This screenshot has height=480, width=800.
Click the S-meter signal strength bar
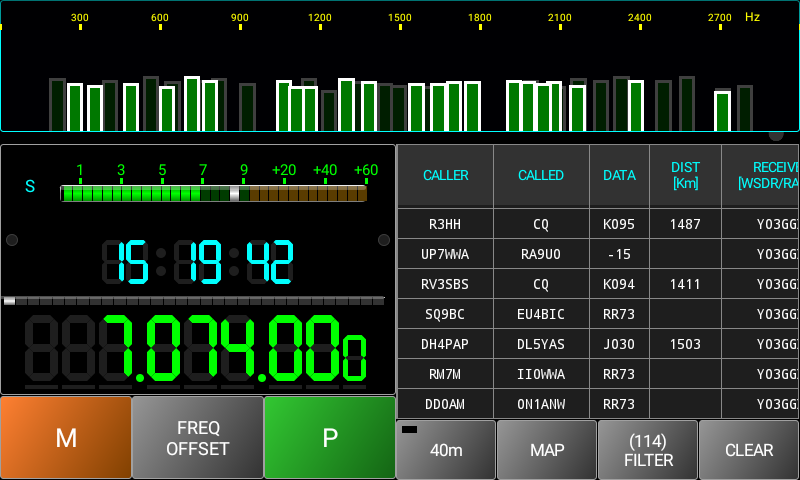click(213, 193)
